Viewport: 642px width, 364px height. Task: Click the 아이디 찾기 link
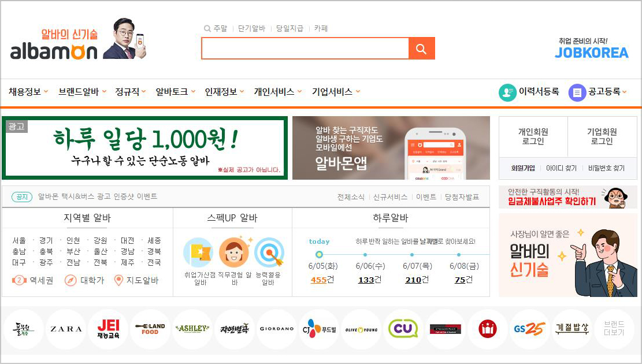[561, 168]
